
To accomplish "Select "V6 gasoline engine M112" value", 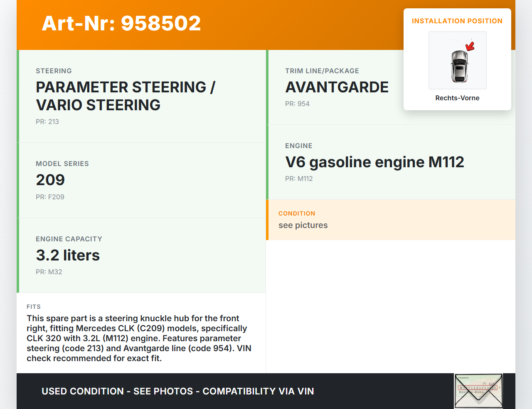I will coord(374,162).
